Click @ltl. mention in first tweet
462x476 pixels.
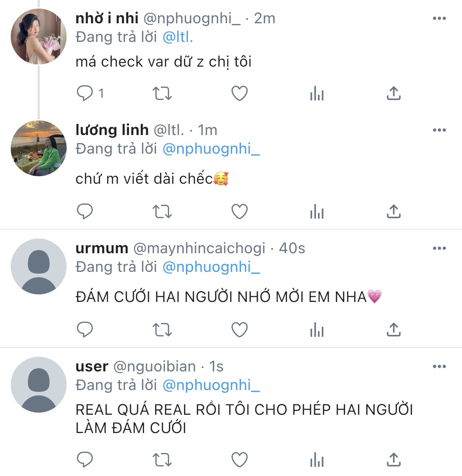(x=178, y=37)
